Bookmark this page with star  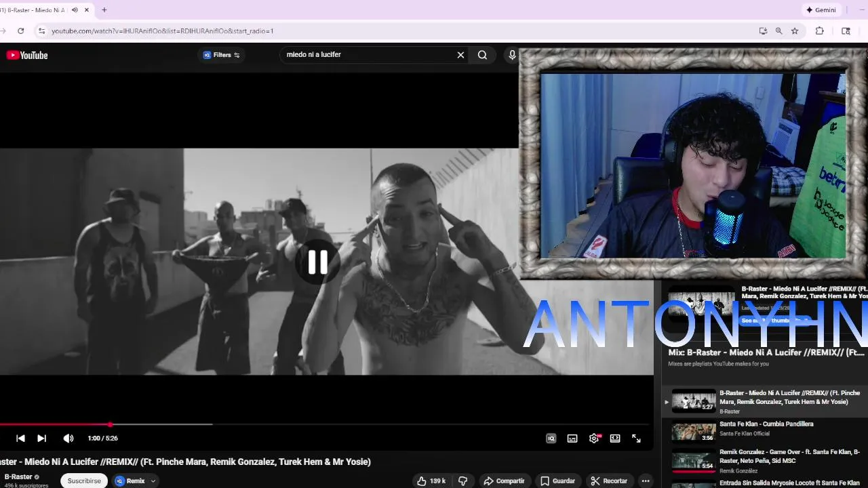[x=795, y=30]
